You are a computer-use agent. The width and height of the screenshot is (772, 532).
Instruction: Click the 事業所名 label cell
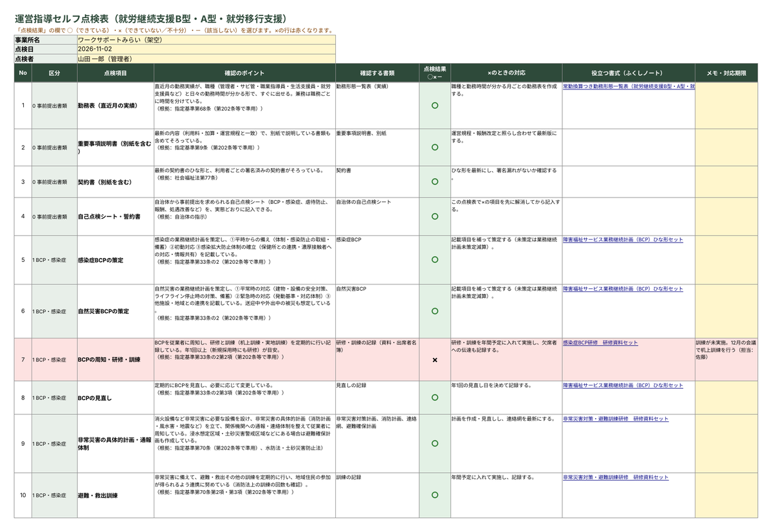click(46, 39)
